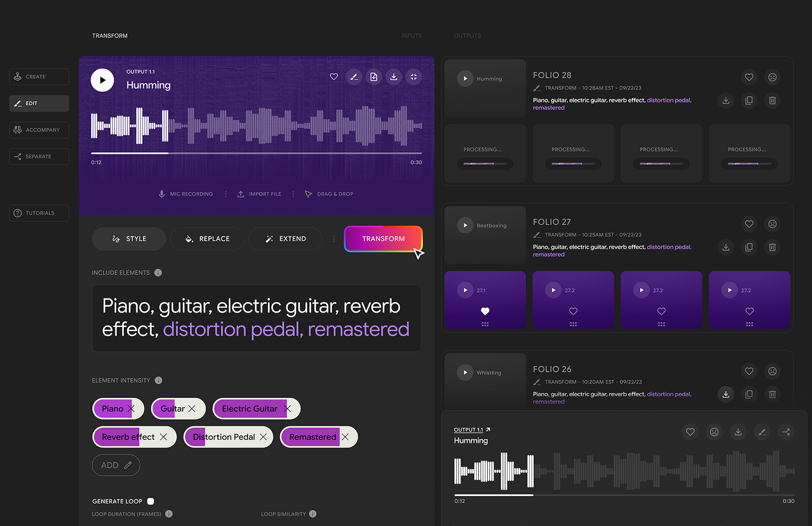The image size is (812, 526).
Task: Click the save/export file icon
Action: pyautogui.click(x=373, y=77)
